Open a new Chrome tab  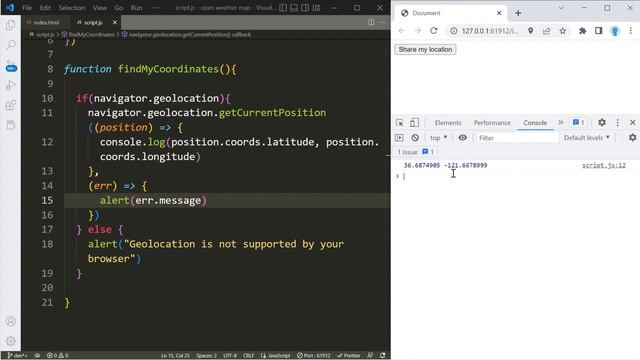point(518,13)
